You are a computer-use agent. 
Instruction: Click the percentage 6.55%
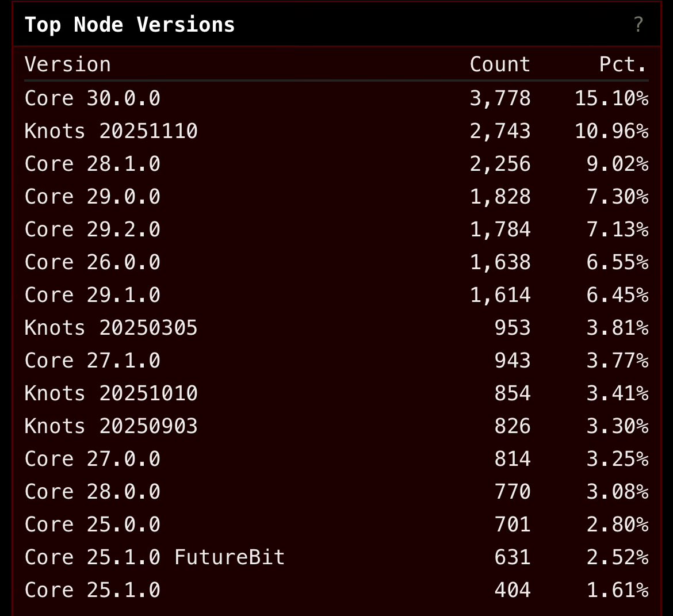[x=618, y=262]
